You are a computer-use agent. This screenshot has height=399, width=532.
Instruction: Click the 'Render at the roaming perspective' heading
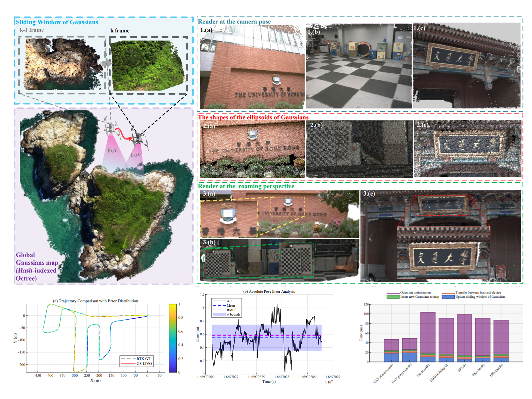(x=246, y=186)
